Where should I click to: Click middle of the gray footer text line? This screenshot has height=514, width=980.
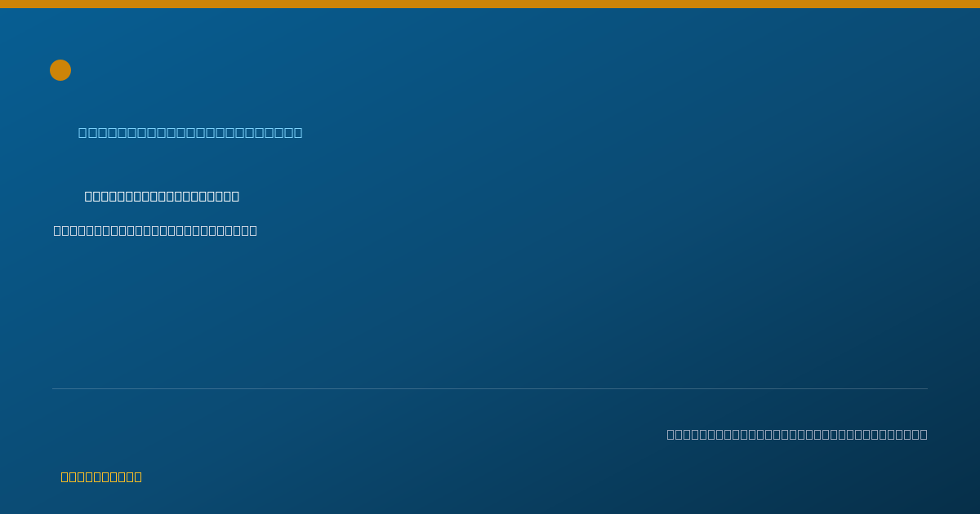[x=797, y=434]
